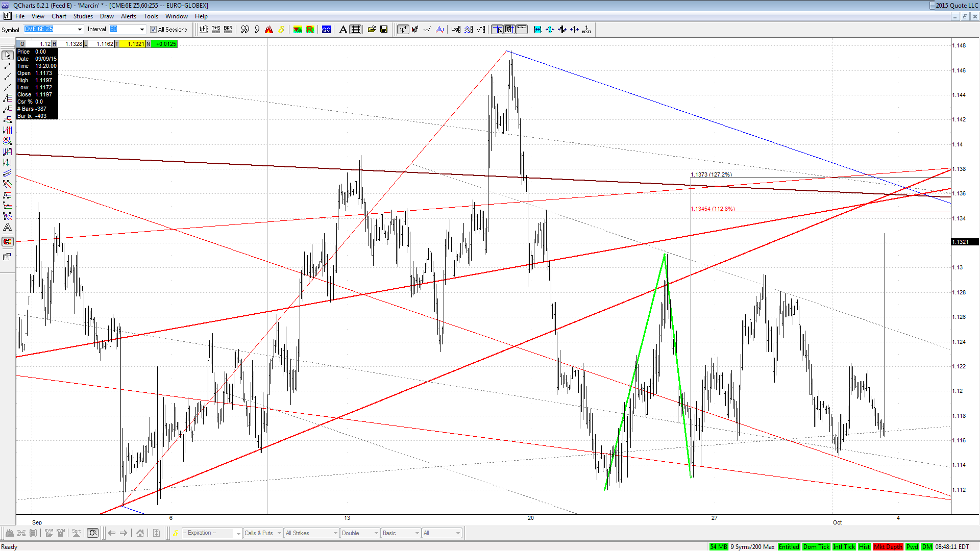Click the Dom Tick status indicator

(817, 547)
